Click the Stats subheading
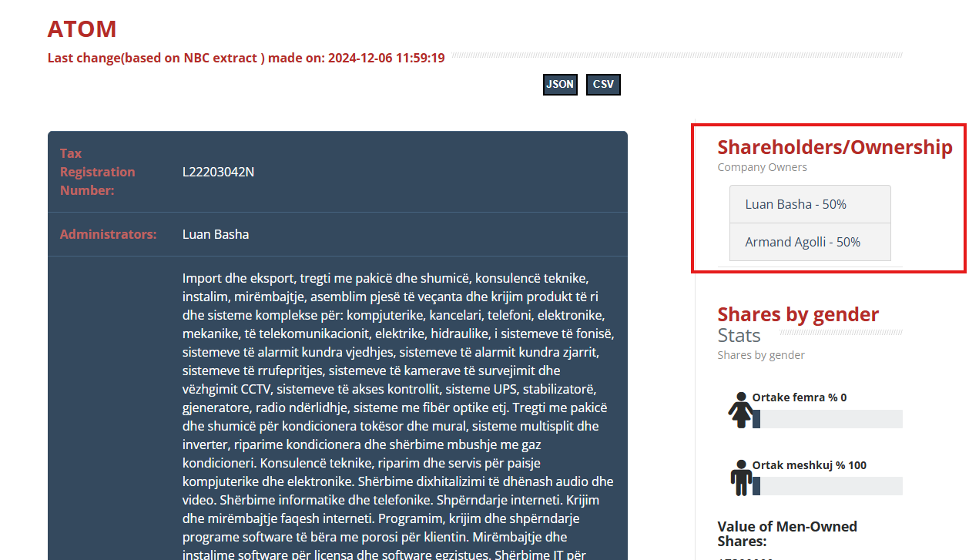This screenshot has height=560, width=979. (739, 335)
